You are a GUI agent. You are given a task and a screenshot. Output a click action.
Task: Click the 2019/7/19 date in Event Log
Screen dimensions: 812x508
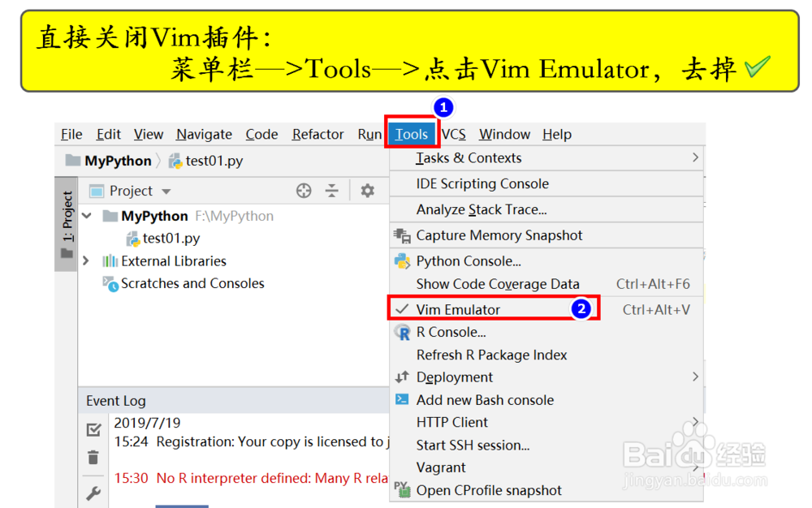point(147,423)
